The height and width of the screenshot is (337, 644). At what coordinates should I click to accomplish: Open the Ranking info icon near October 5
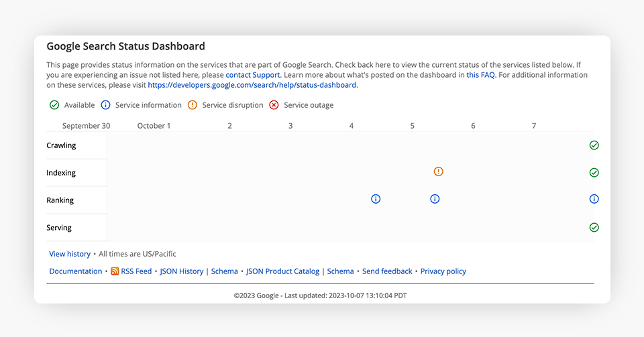[435, 199]
